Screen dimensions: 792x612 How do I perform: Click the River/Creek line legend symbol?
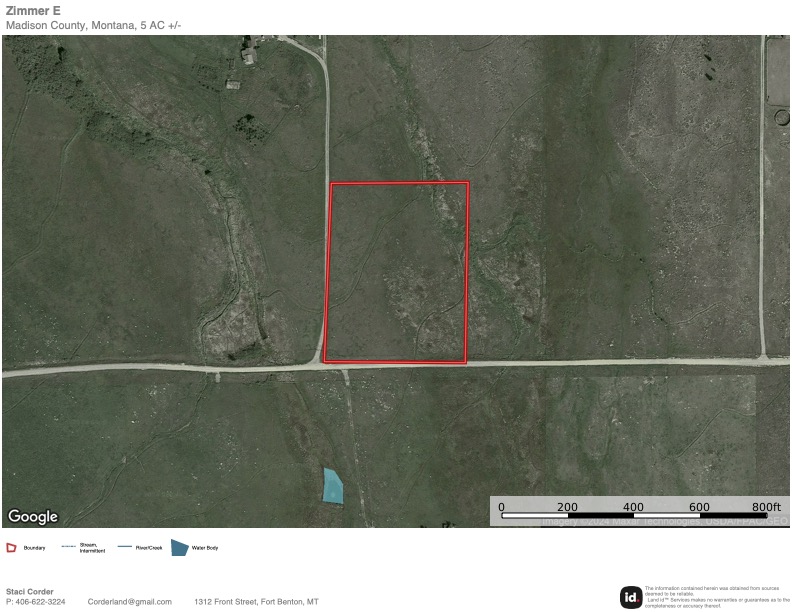click(x=125, y=548)
